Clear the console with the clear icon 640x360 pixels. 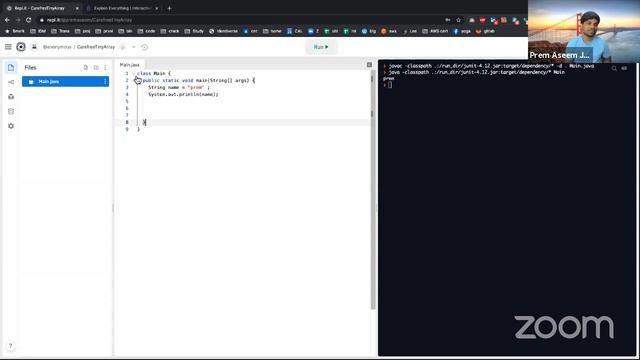click(624, 69)
